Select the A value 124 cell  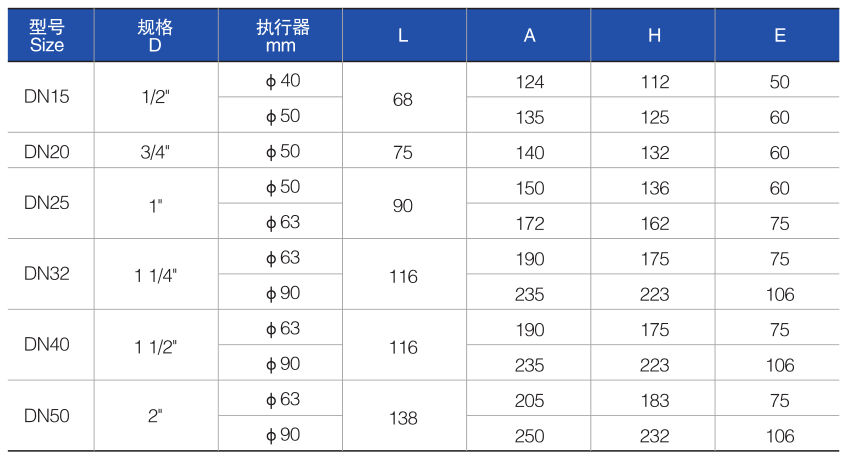(529, 80)
